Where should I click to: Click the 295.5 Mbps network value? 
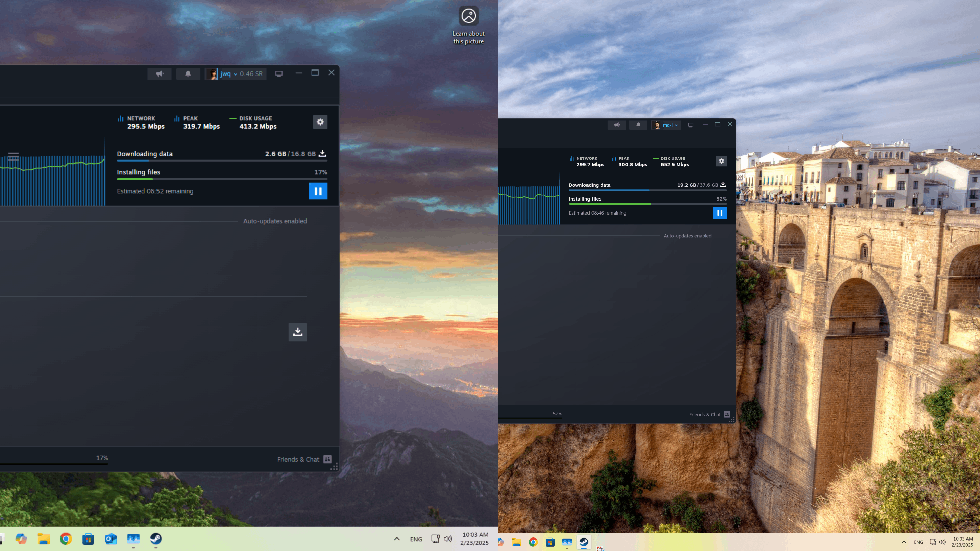pos(146,126)
